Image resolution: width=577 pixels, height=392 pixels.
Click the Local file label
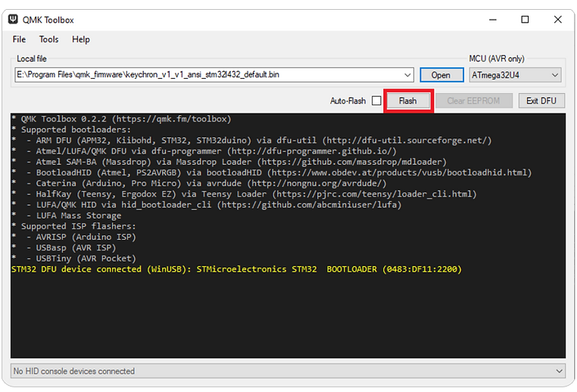coord(32,59)
